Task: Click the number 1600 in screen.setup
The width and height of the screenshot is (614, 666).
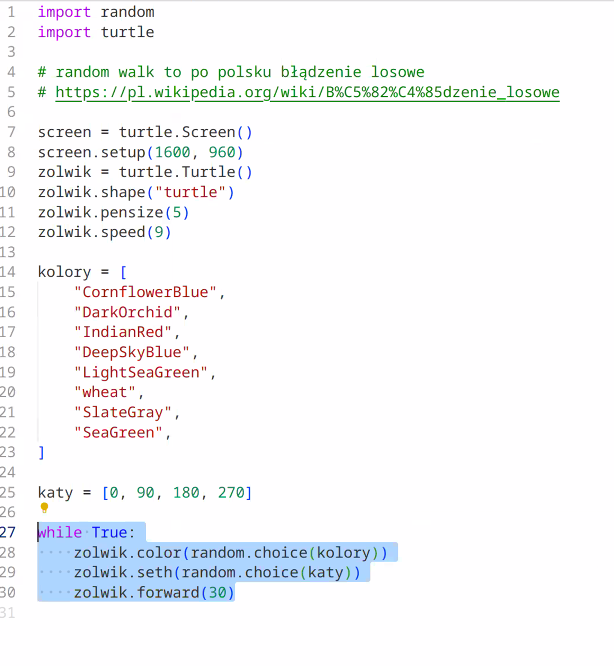Action: 172,152
